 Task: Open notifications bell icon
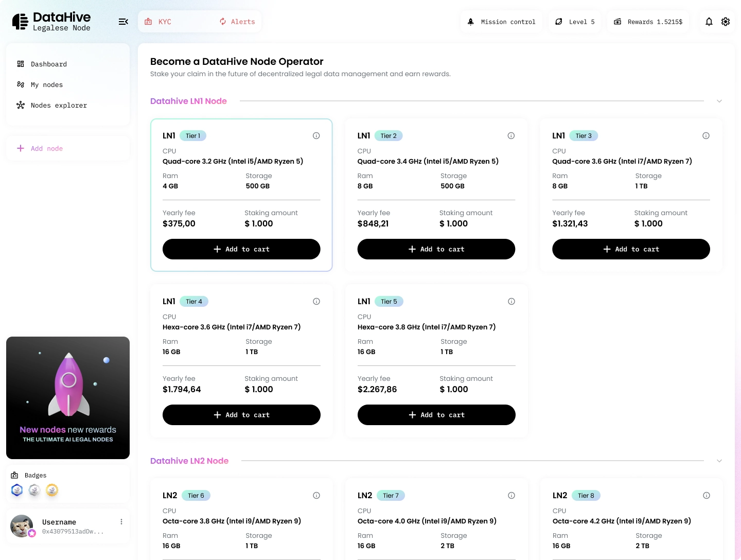709,22
